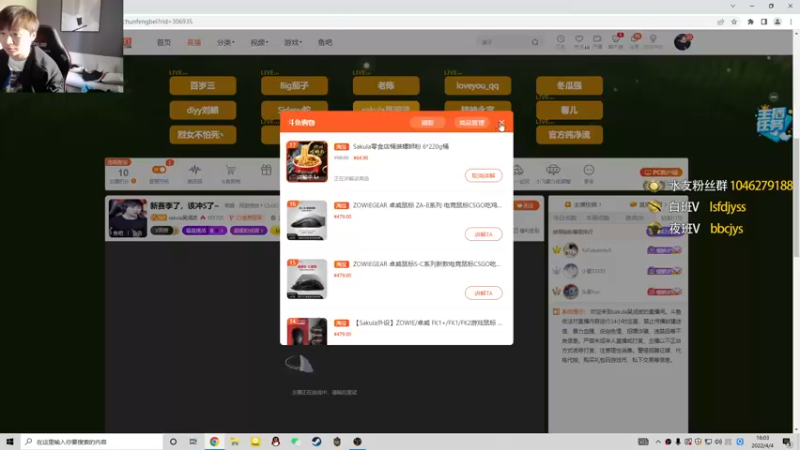Click the streamer avatar thumbnail in room info
The image size is (800, 450).
coord(128,218)
